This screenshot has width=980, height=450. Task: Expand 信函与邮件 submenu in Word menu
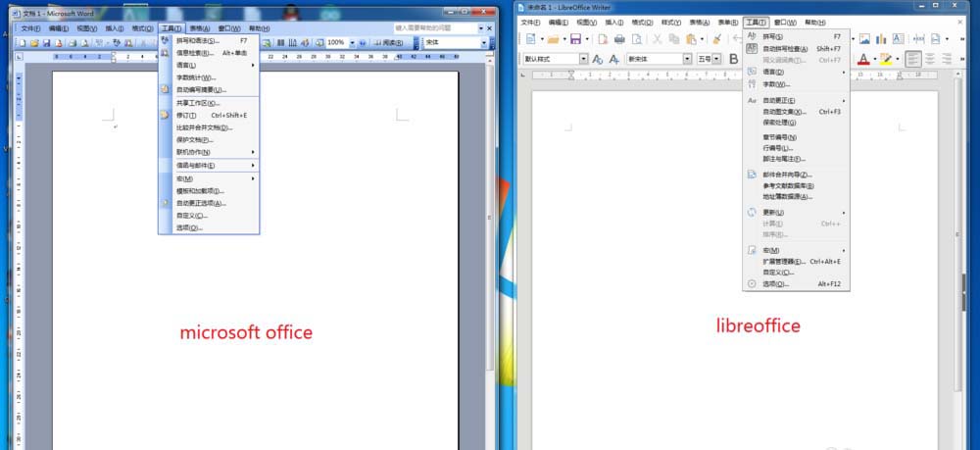coord(209,165)
